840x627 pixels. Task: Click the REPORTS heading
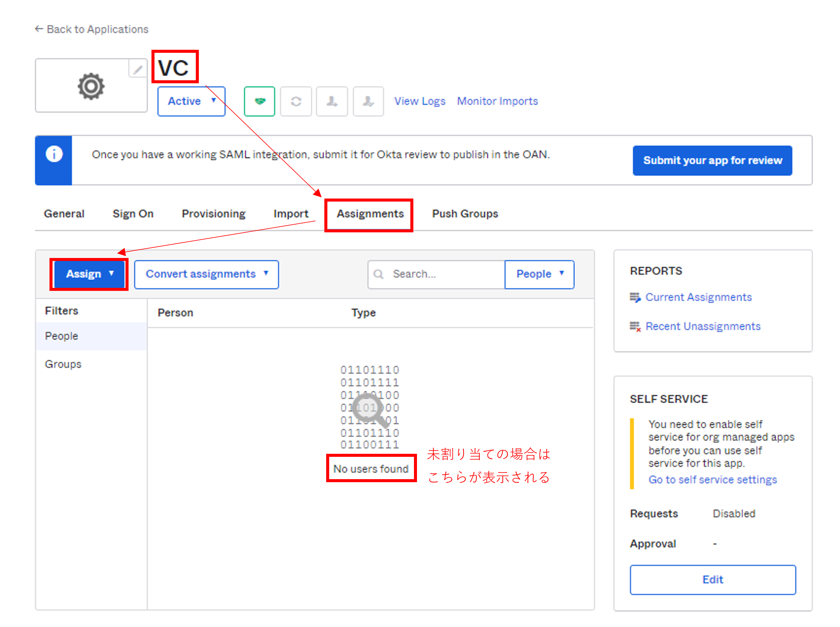pyautogui.click(x=656, y=271)
